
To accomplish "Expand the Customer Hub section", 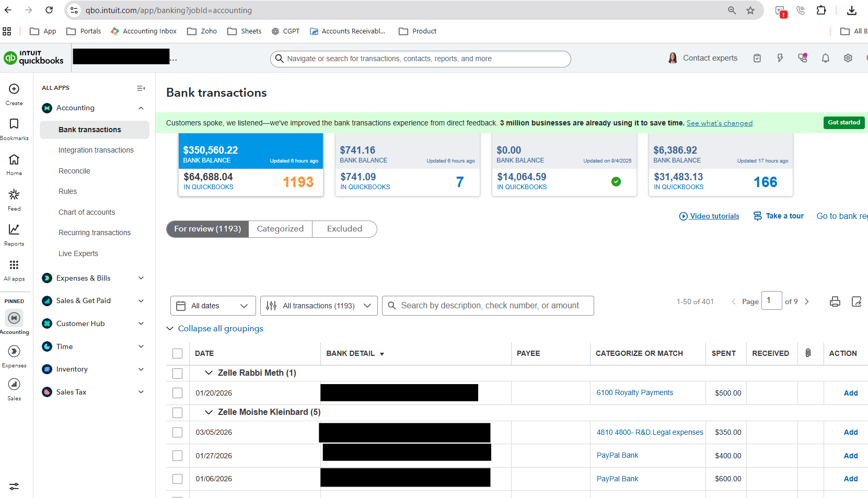I will 141,323.
